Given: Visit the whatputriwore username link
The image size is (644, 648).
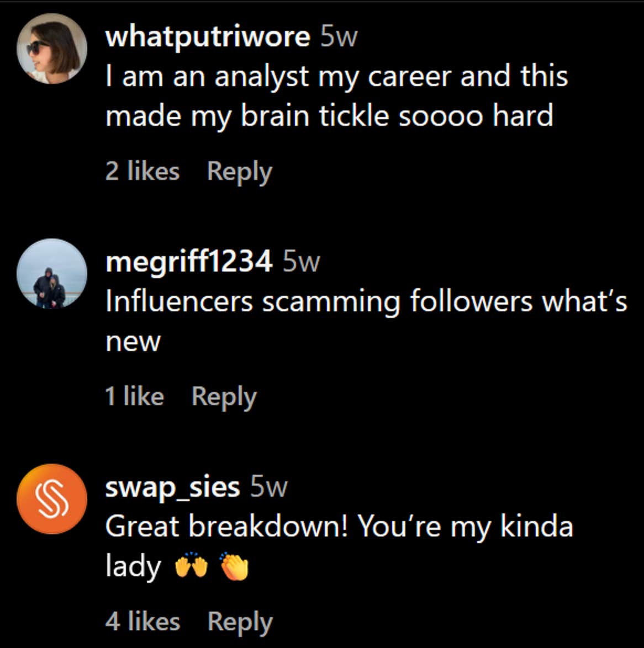Looking at the screenshot, I should pos(208,37).
